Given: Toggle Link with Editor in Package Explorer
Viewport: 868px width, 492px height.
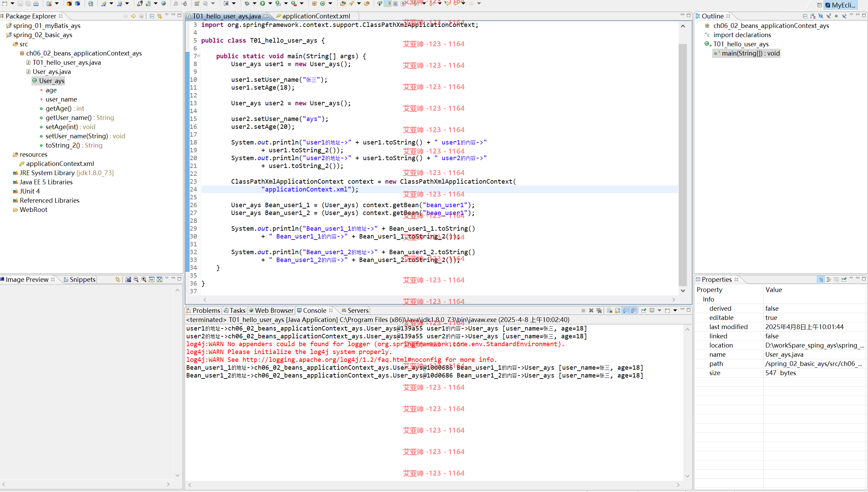Looking at the screenshot, I should click(160, 16).
